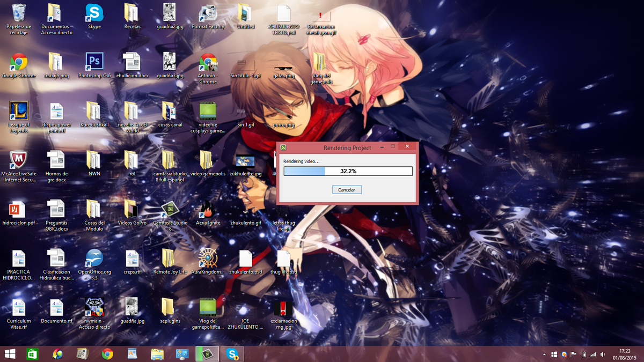Screen dimensions: 644x362
Task: Select the League of Legends shortcut
Action: pos(19,117)
